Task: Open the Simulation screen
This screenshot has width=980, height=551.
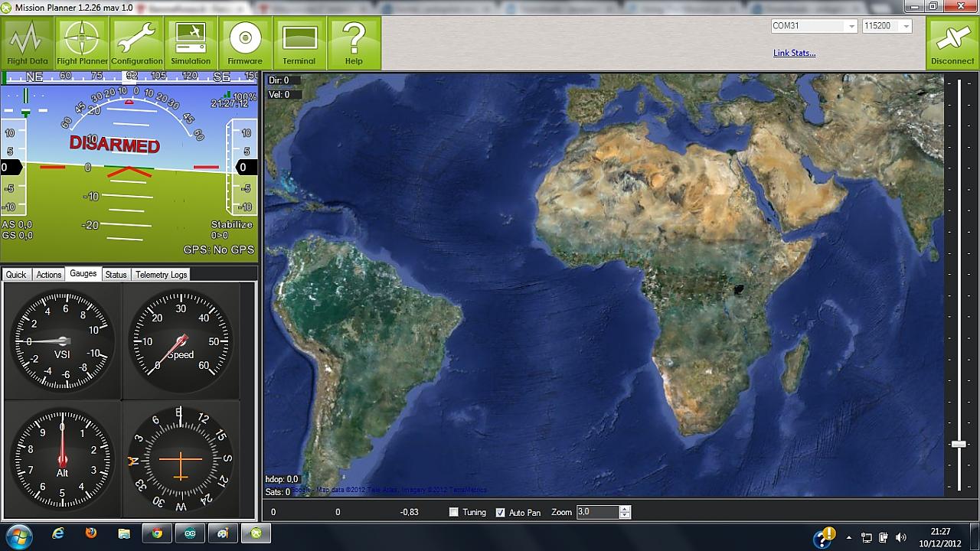Action: [x=191, y=43]
